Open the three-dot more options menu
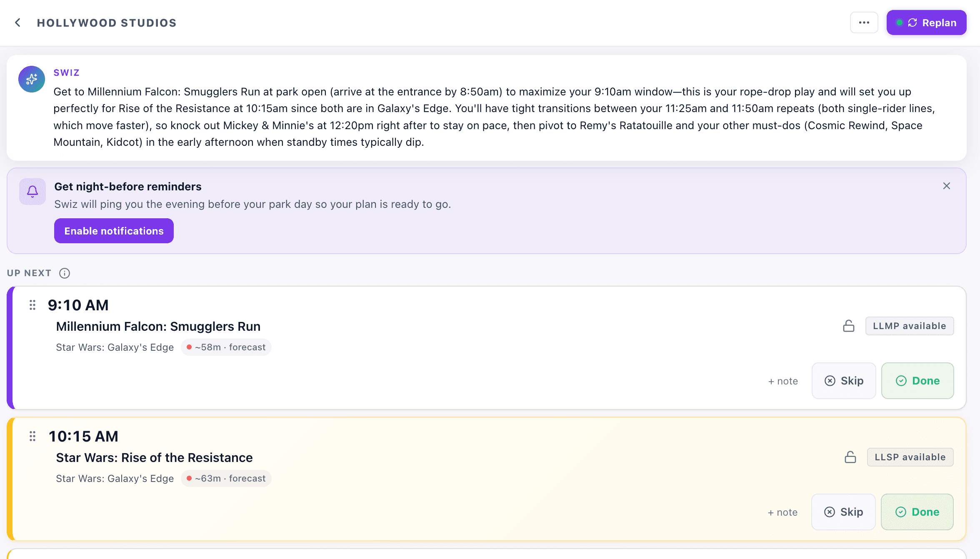The height and width of the screenshot is (559, 980). coord(864,22)
